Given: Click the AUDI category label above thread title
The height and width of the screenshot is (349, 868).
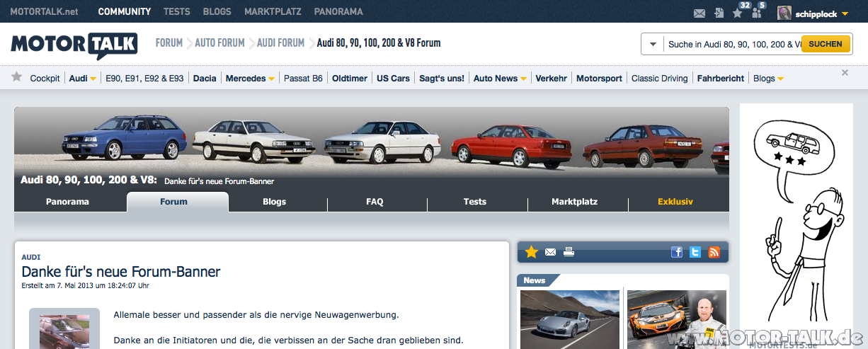Looking at the screenshot, I should coord(31,258).
